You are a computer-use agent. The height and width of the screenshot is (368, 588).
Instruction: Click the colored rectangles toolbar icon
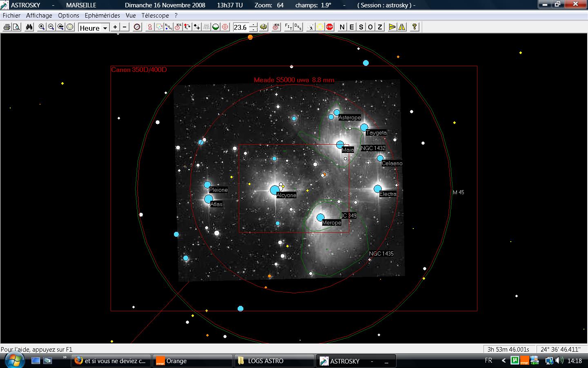pos(159,27)
